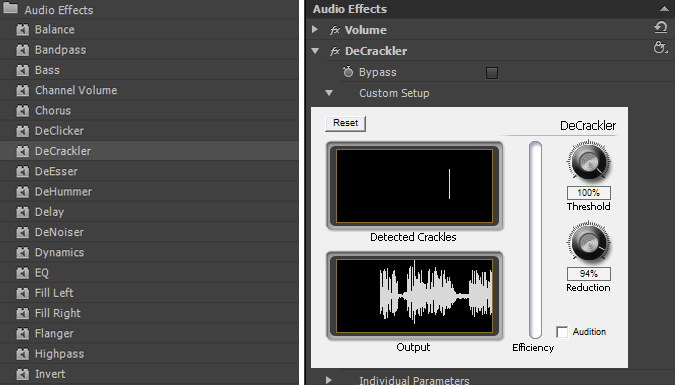Screen dimensions: 675x385
Task: Click the Reduction 94% value field
Action: pyautogui.click(x=588, y=274)
